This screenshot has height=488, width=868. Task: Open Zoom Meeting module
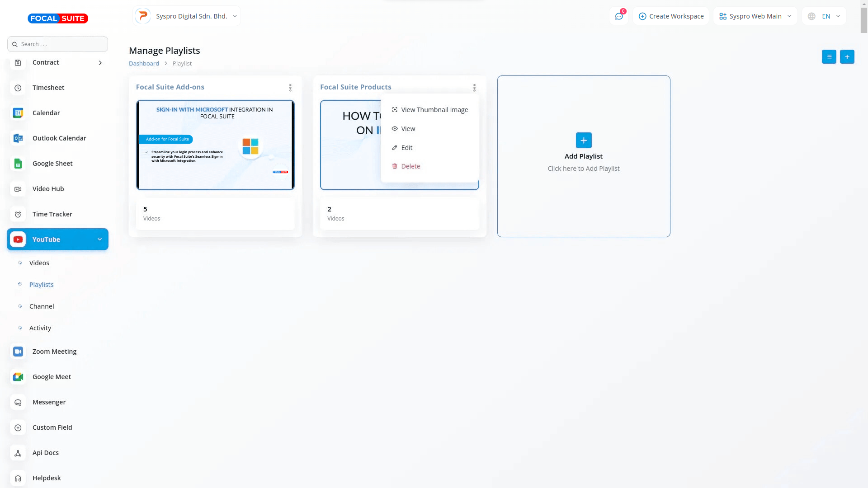[54, 352]
